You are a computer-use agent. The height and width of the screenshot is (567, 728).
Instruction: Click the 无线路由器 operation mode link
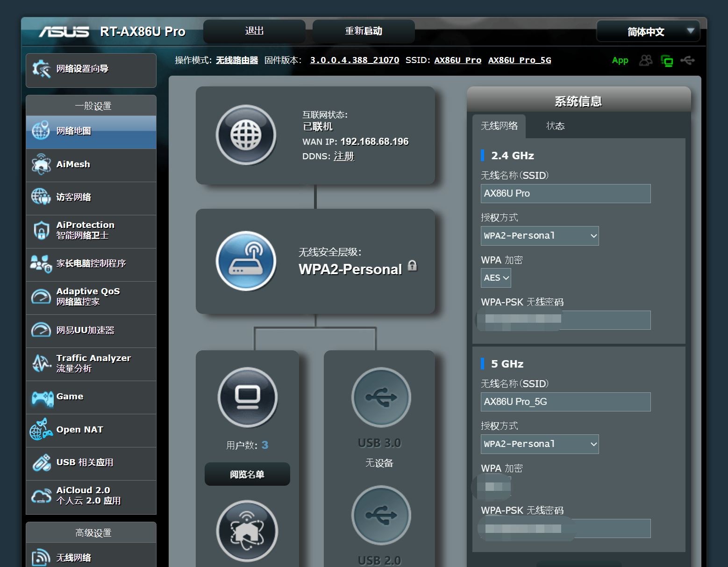[237, 60]
